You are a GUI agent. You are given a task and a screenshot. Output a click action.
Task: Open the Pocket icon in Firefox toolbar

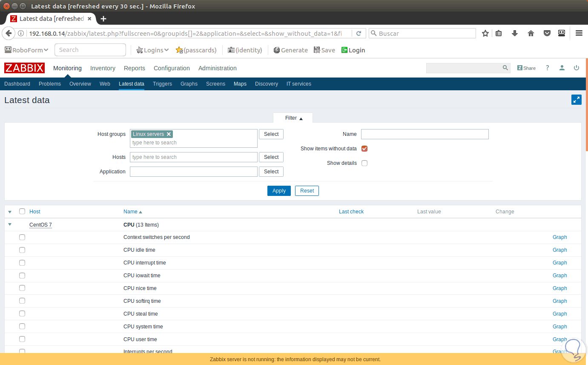[x=547, y=33]
